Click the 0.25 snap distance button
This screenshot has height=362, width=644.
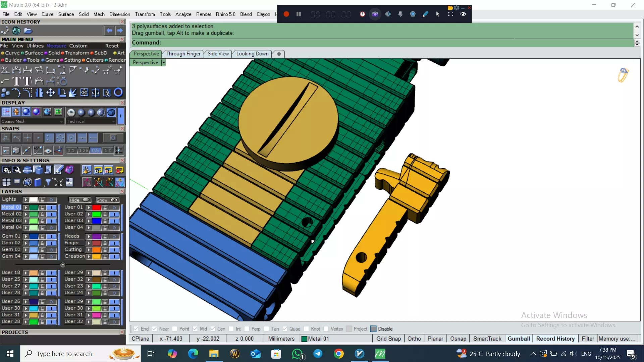pos(83,150)
